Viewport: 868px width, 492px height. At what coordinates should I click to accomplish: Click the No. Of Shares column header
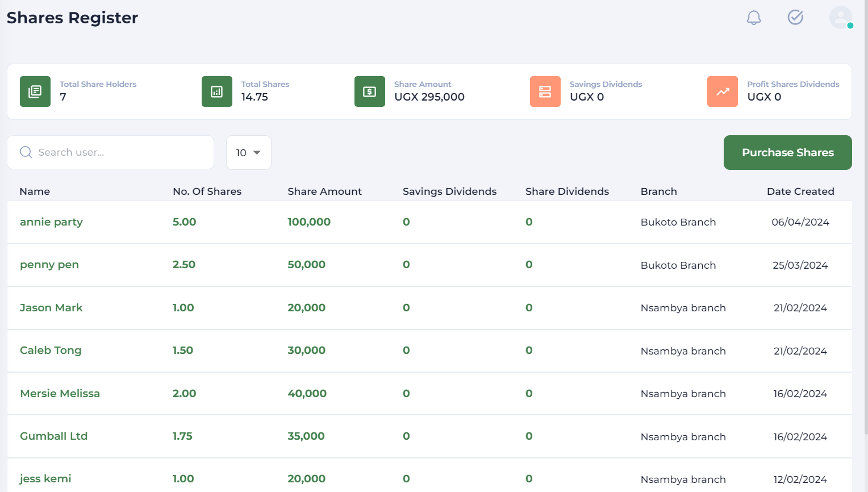pos(207,191)
